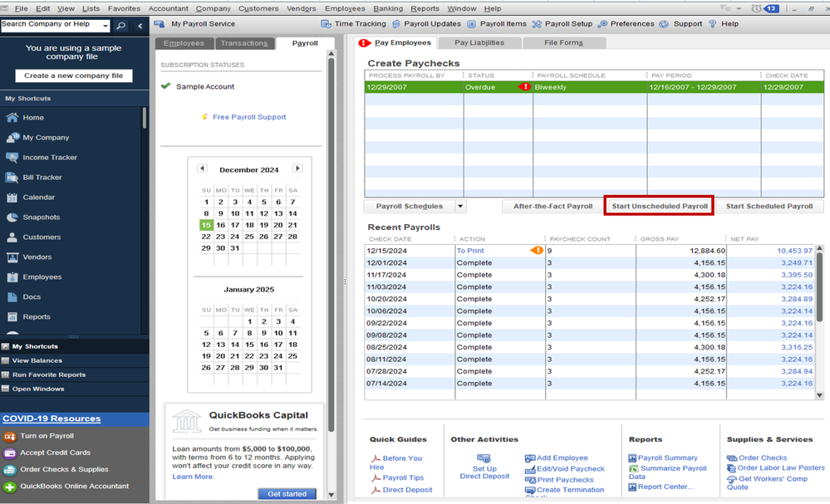Click QuickBooks Online Accountant plus icon
The height and width of the screenshot is (504, 830).
(9, 487)
